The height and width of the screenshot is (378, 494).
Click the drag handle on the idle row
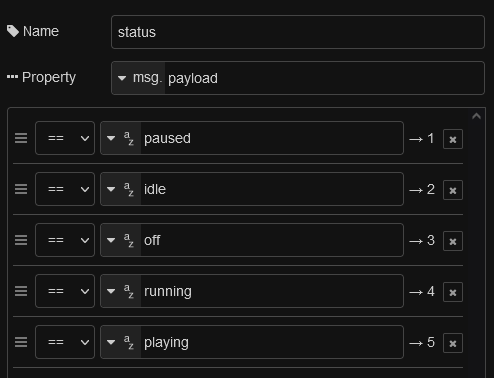click(21, 189)
